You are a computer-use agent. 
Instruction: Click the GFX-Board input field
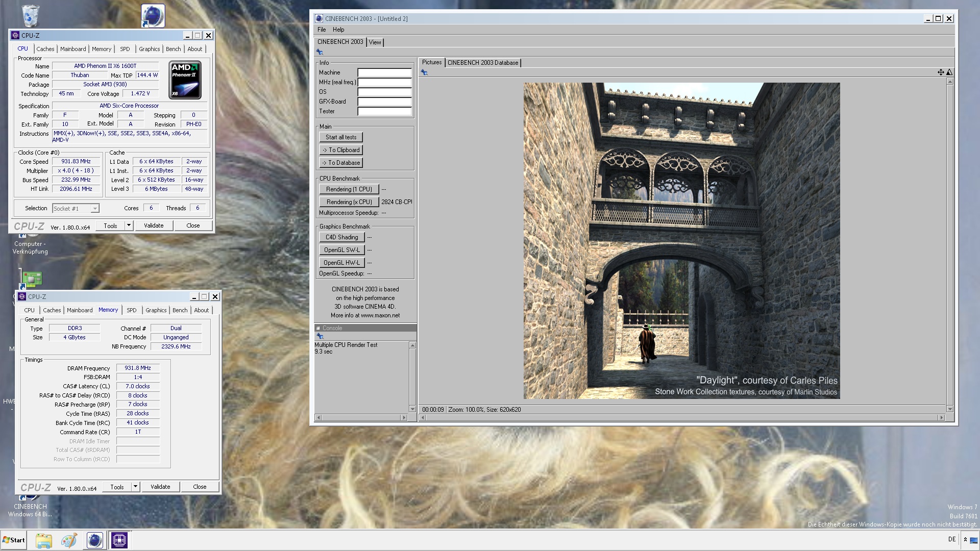tap(384, 102)
